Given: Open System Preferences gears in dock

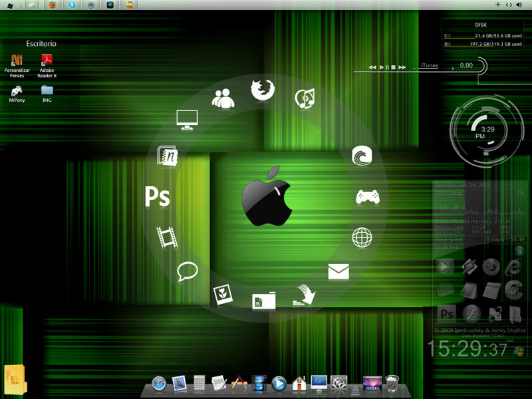Looking at the screenshot, I should (338, 384).
